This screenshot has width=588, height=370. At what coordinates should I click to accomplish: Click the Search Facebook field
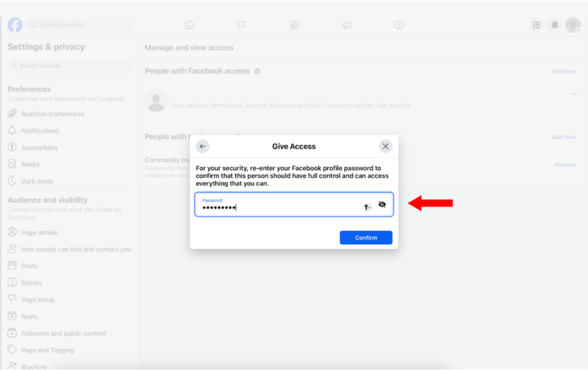tap(80, 25)
